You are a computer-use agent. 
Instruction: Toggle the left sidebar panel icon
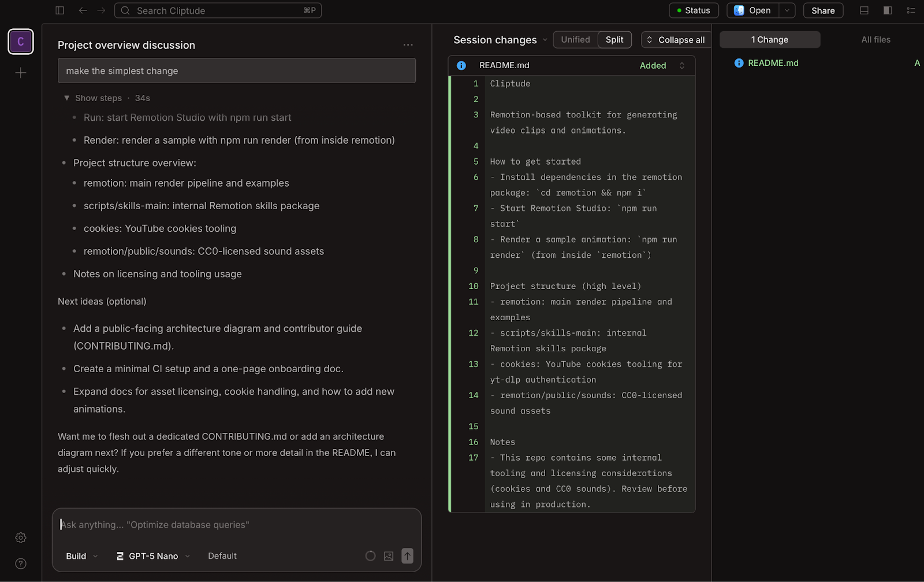coord(59,10)
